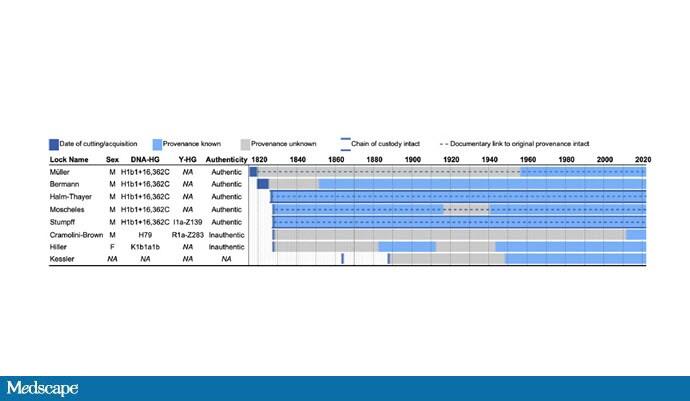Viewport: 690px width, 401px height.
Task: Select the Halm-Thayer lock name
Action: click(x=73, y=197)
